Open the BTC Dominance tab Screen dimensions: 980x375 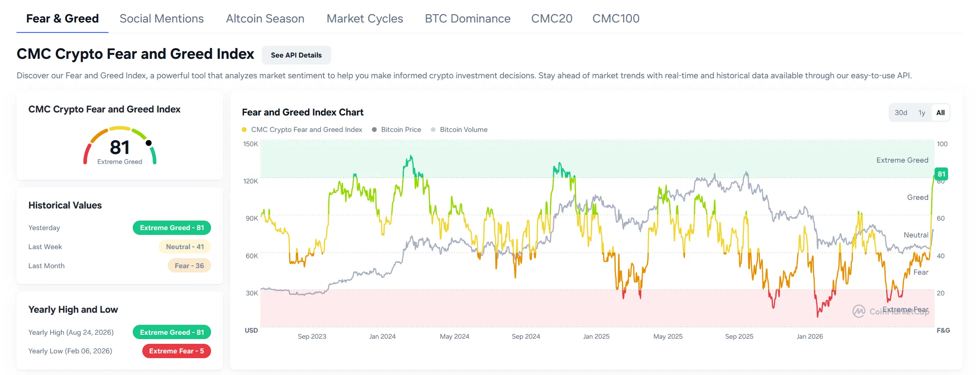click(x=468, y=19)
